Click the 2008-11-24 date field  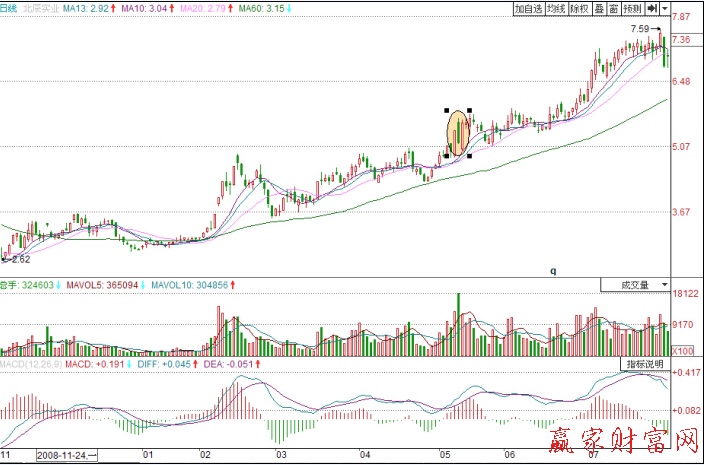[x=66, y=454]
